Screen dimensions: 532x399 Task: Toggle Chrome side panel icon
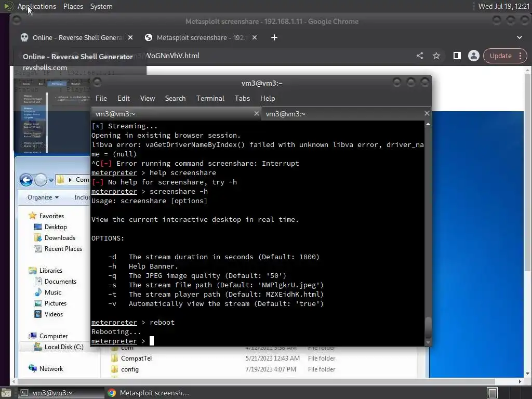[x=457, y=56]
